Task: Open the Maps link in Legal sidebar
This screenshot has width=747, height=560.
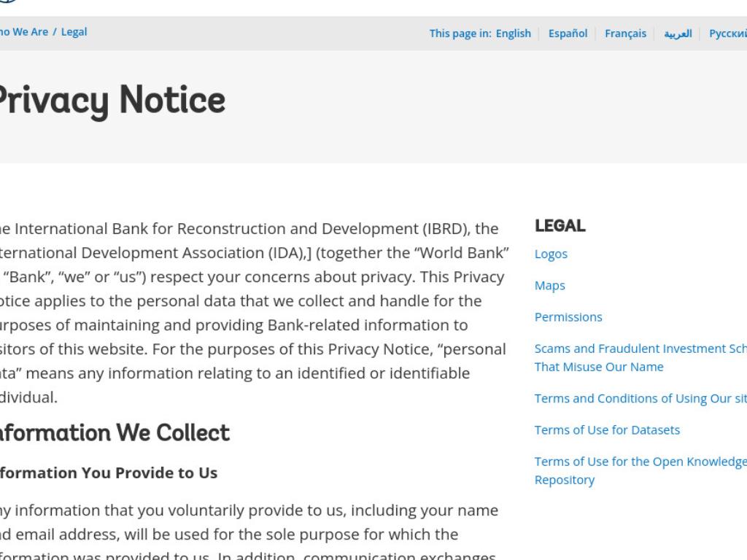Action: click(x=550, y=285)
